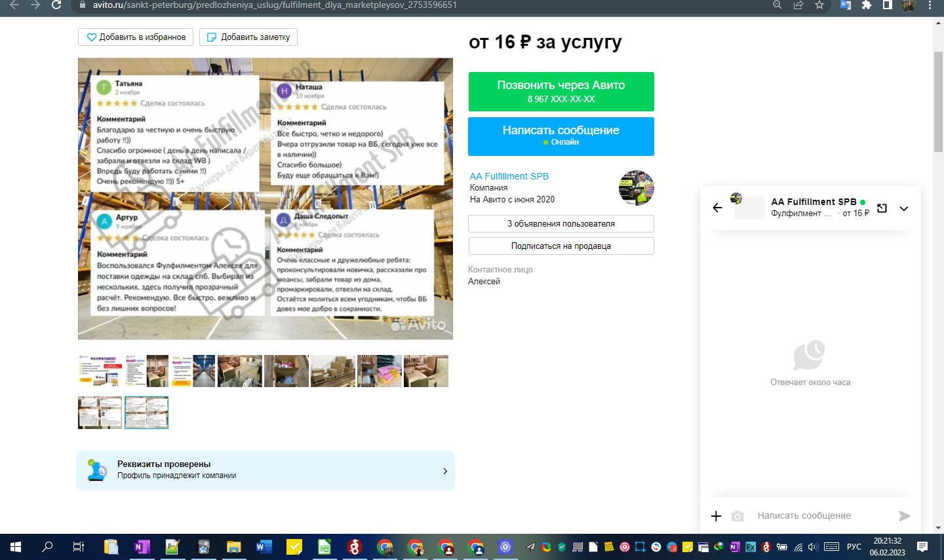Switch input language РУС
The height and width of the screenshot is (560, 944).
coord(854,547)
